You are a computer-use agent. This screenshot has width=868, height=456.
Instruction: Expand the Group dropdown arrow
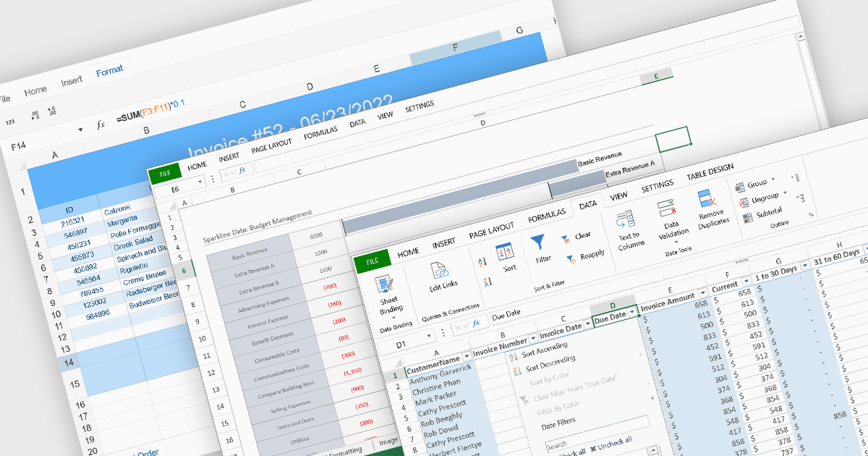[773, 179]
